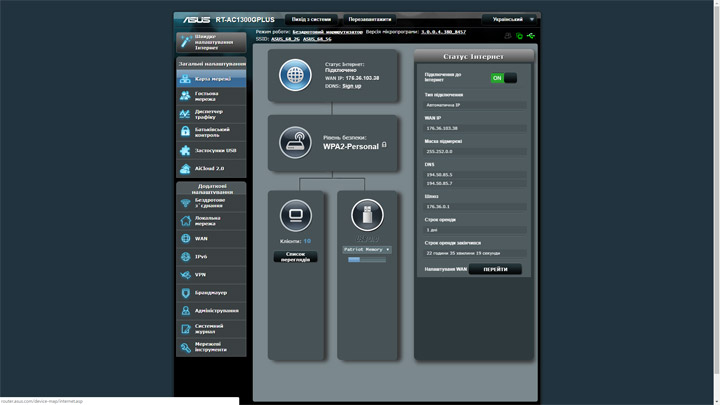Open the AiCloud 2.0 icon

pos(185,169)
